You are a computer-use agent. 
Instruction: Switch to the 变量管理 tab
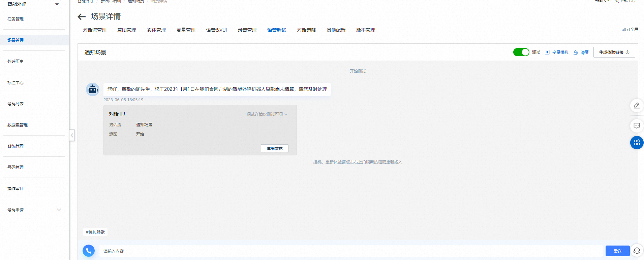[186, 30]
